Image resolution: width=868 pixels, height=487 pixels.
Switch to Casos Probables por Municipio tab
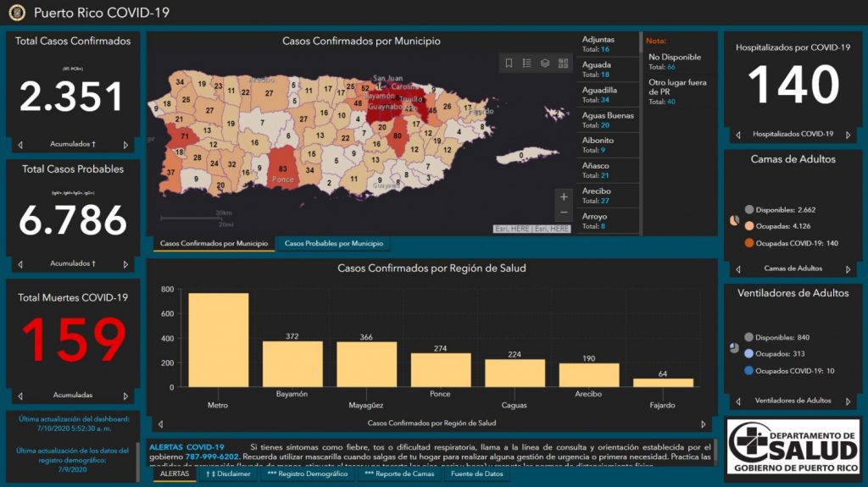[x=333, y=244]
